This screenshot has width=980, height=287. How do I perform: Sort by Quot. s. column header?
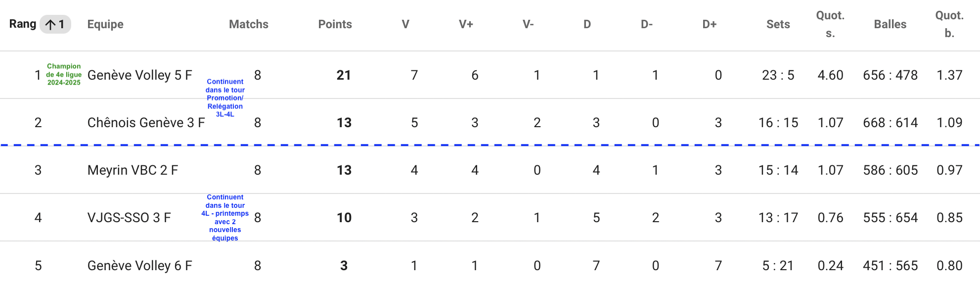(831, 24)
